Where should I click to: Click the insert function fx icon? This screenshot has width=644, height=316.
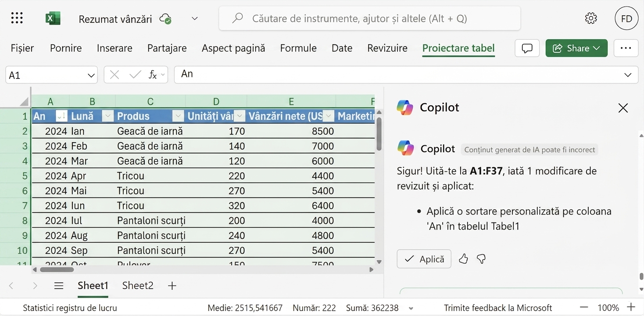153,75
